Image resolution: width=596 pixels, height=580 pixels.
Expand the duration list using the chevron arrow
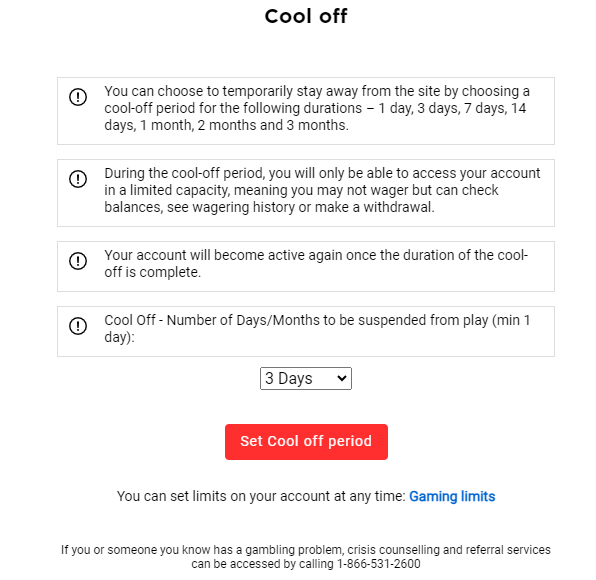(342, 378)
